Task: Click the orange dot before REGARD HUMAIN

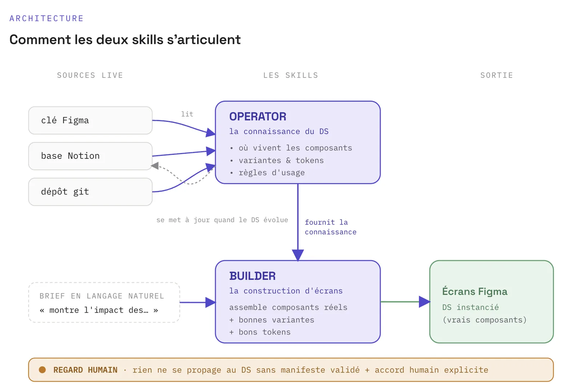Action: 42,370
